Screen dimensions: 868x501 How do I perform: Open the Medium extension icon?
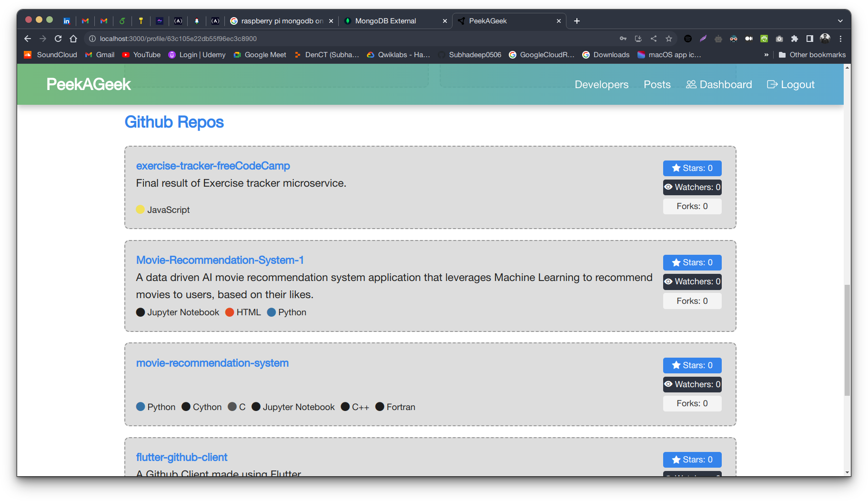(x=749, y=39)
